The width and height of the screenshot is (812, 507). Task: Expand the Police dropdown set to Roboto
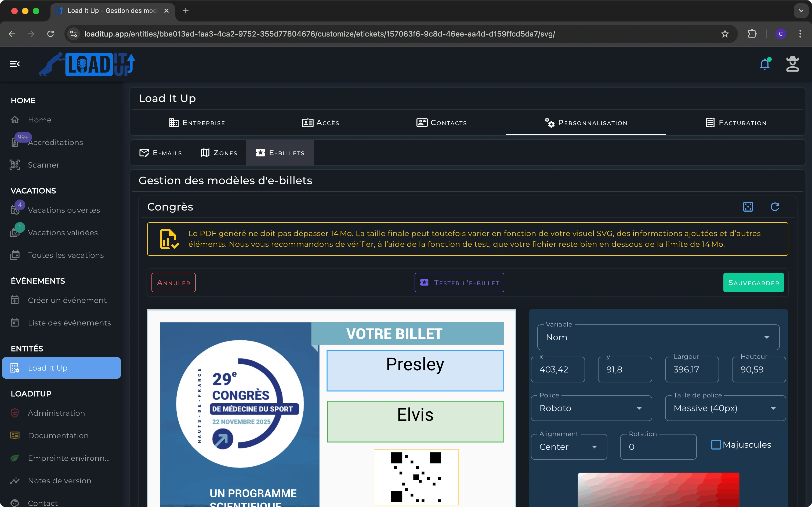591,408
